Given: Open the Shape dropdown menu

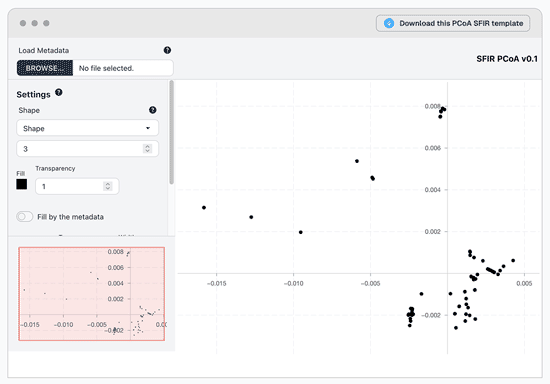Looking at the screenshot, I should click(87, 128).
